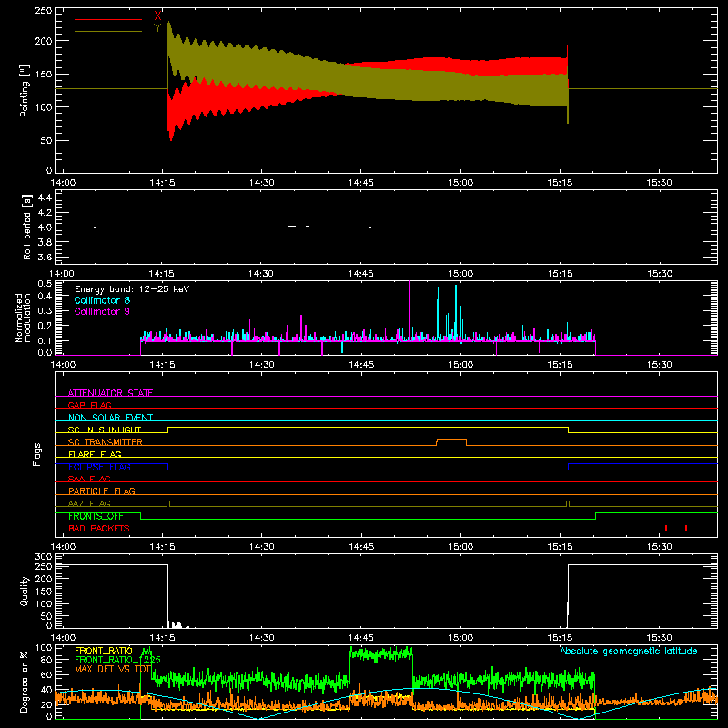Pick the olive Y legend line sample

pos(108,31)
